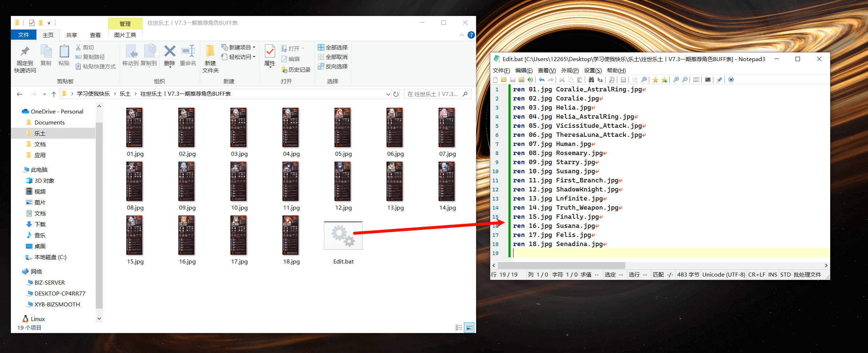868x353 pixels.
Task: Open file history clock icon in Notepad3
Action: tap(530, 80)
